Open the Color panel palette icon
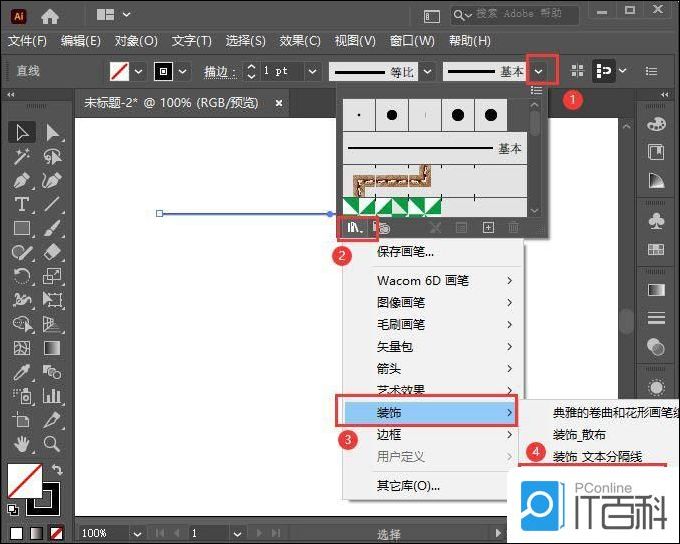 click(656, 124)
